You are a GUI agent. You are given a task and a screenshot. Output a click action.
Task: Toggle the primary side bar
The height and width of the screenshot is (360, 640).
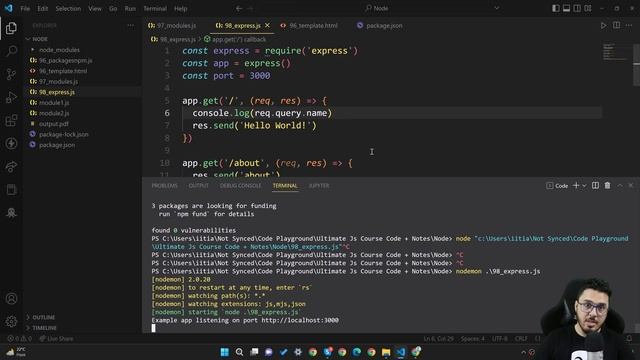(x=556, y=8)
